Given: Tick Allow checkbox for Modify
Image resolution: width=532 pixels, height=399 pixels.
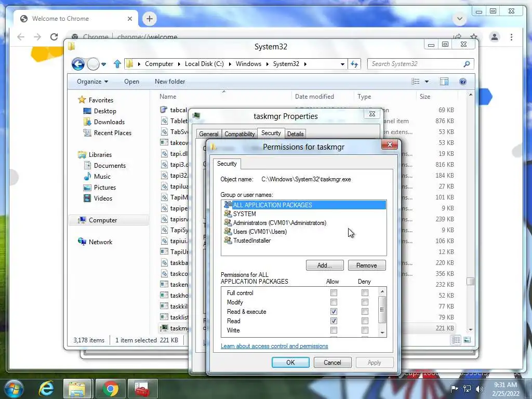Looking at the screenshot, I should pyautogui.click(x=334, y=302).
